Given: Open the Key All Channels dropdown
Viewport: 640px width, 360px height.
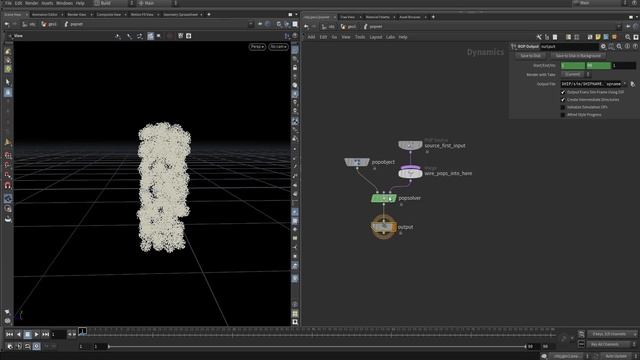Looking at the screenshot, I should tap(612, 344).
